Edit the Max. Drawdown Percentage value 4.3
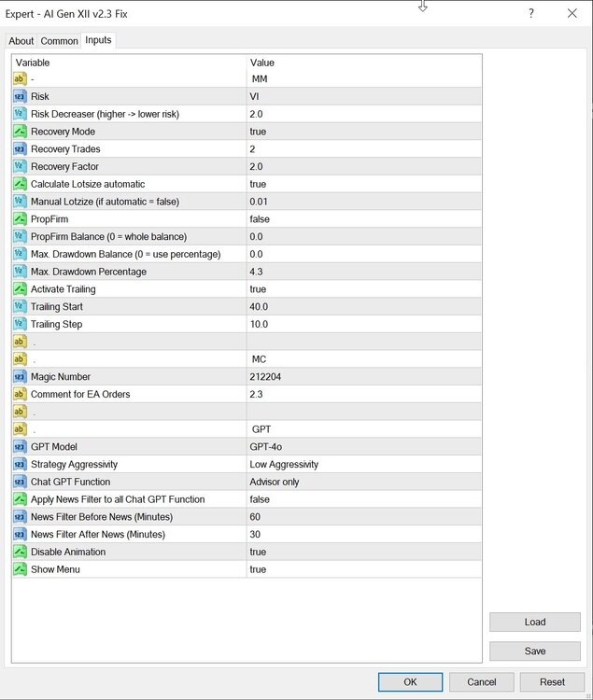 [364, 272]
